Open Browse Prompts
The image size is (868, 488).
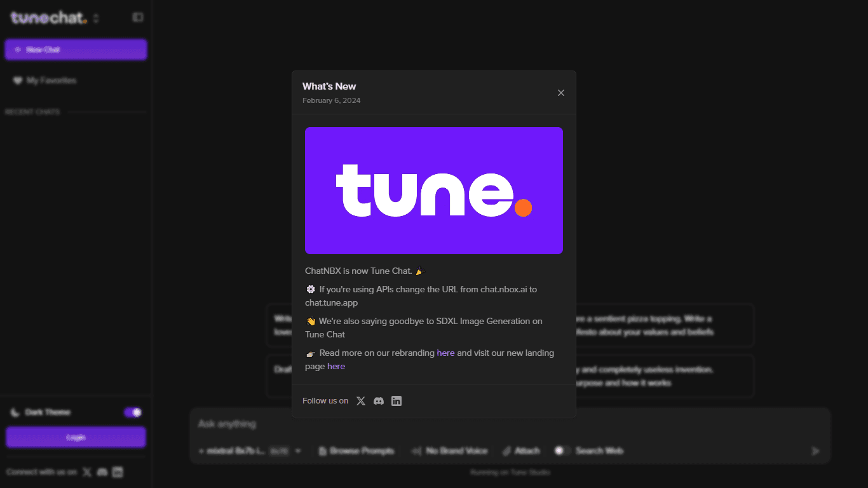(356, 451)
